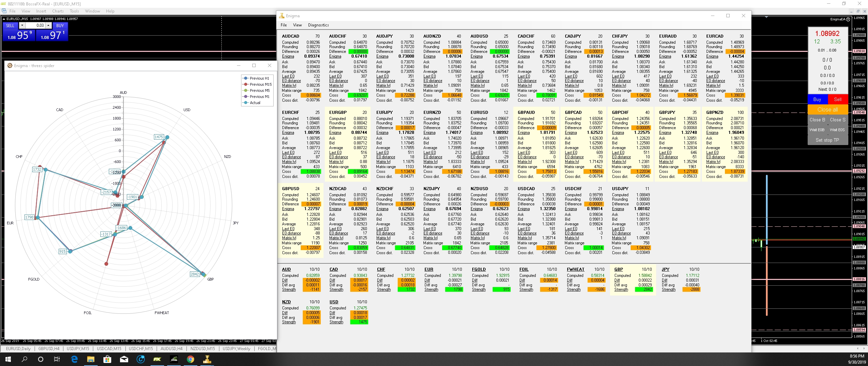This screenshot has height=366, width=868.
Task: Open blue C smiley taskbar app
Action: click(x=140, y=359)
